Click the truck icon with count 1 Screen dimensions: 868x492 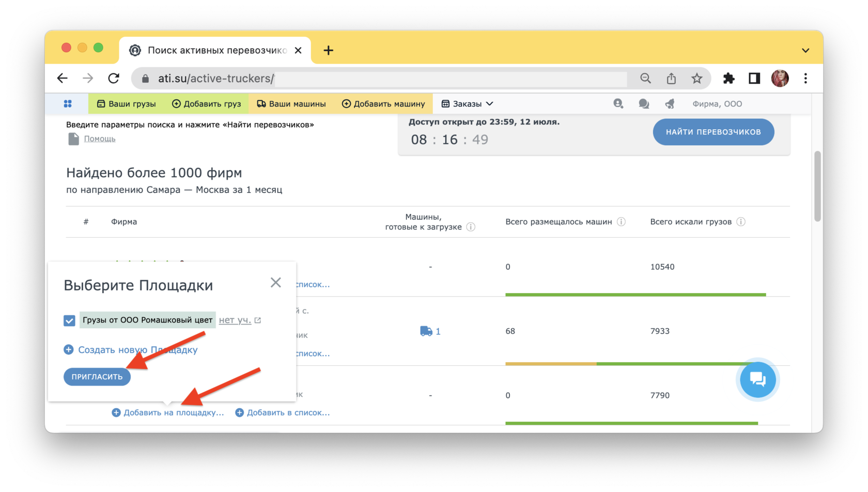[x=426, y=331]
